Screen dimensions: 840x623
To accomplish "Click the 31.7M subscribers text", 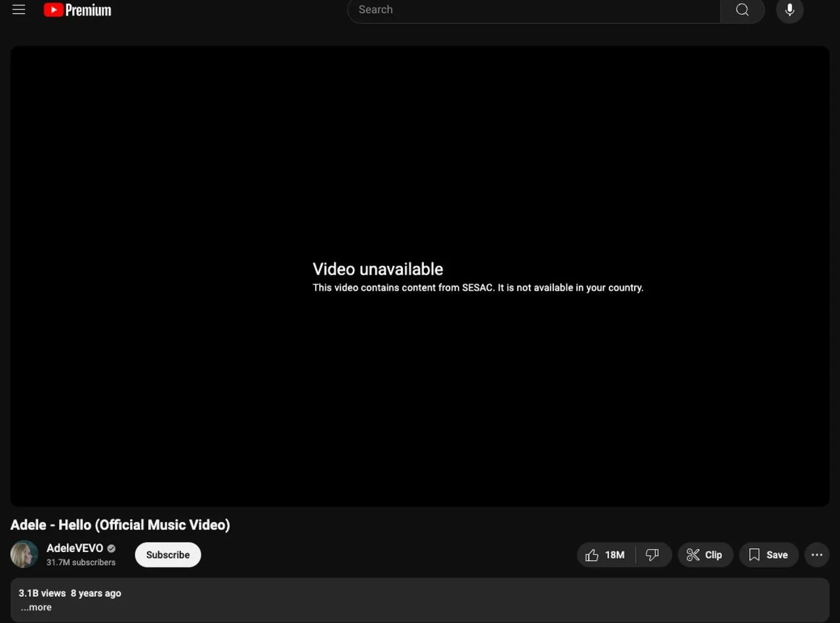I will [x=81, y=562].
